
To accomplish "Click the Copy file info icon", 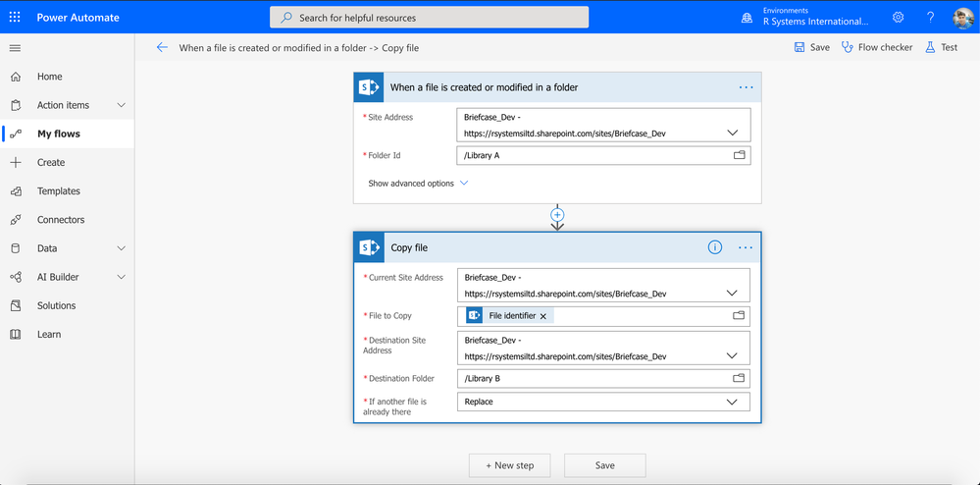I will click(715, 247).
